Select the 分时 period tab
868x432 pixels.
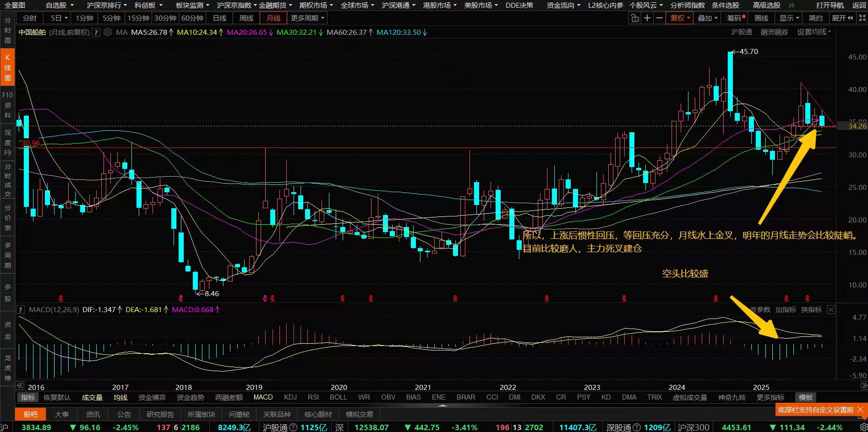coord(29,18)
